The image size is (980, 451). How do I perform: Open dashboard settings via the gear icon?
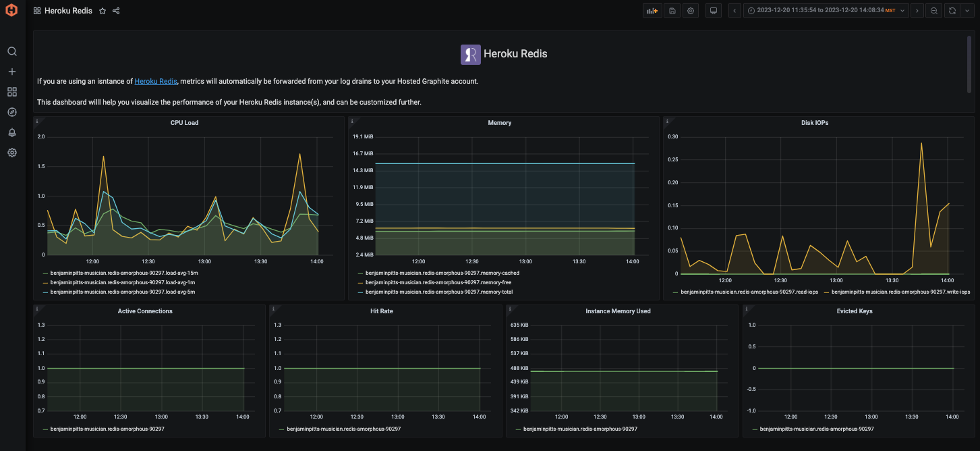click(x=690, y=10)
